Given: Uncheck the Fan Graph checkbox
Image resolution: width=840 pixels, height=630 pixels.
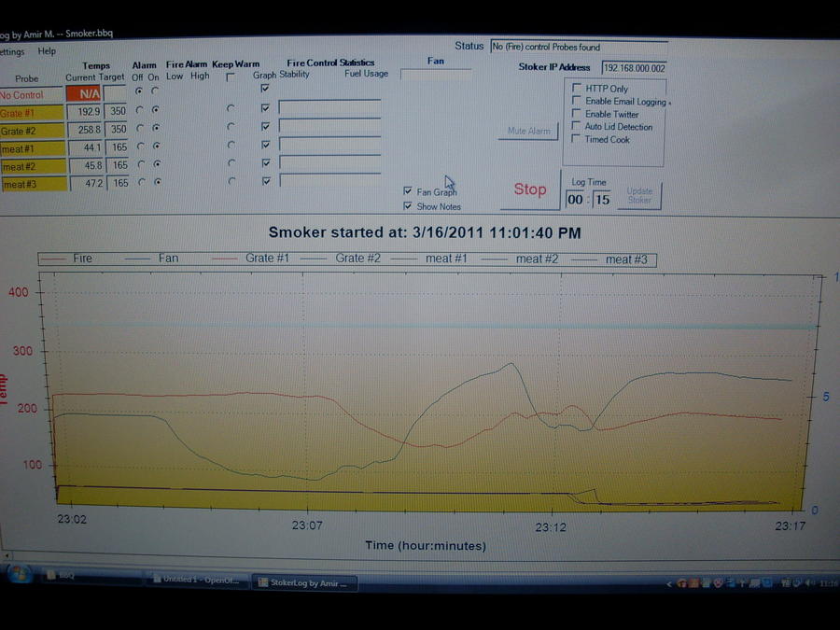Looking at the screenshot, I should point(407,191).
